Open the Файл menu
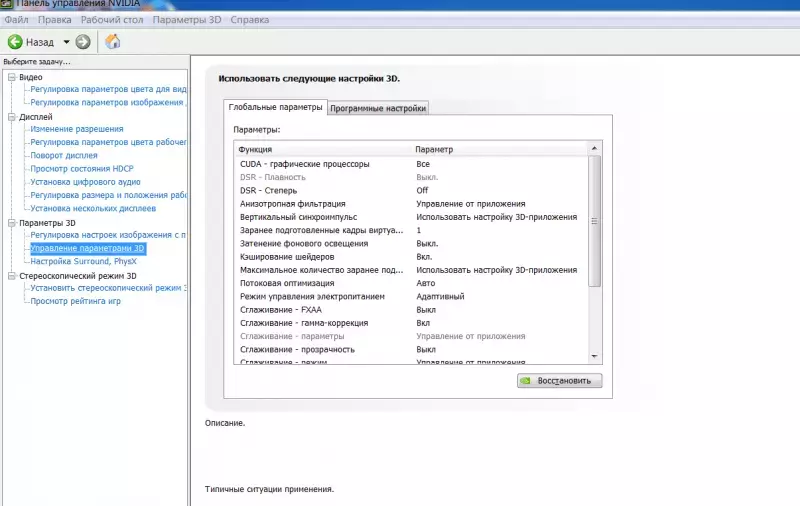The height and width of the screenshot is (506, 800). [16, 20]
